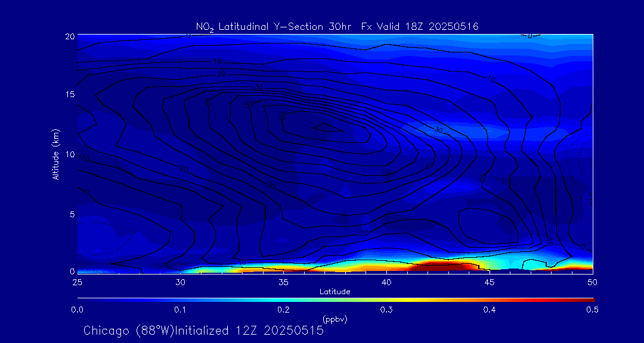Click colorbar value label "0.4"
Screen dimensions: 644x343
pyautogui.click(x=489, y=310)
